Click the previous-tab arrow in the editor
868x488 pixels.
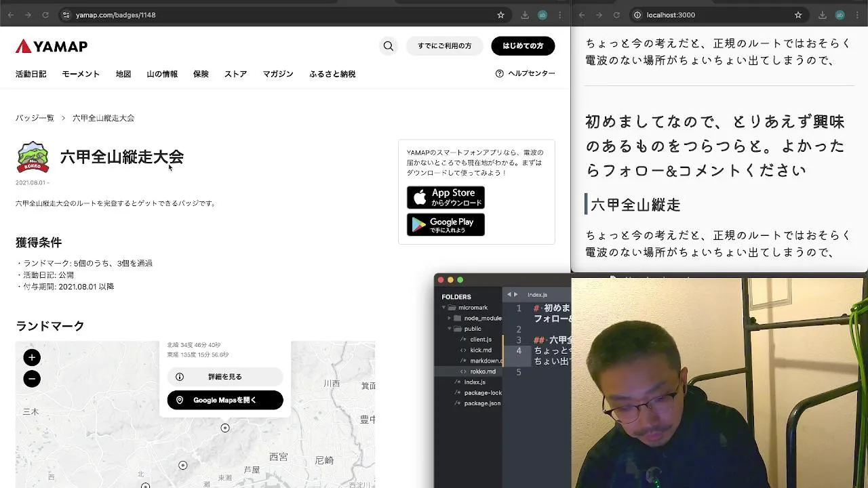tap(509, 294)
